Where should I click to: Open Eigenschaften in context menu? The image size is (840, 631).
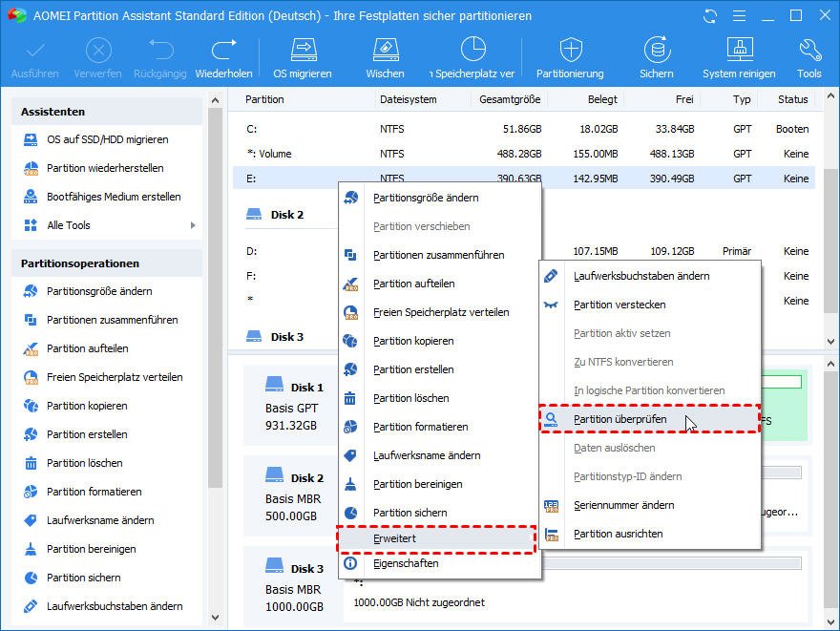439,563
